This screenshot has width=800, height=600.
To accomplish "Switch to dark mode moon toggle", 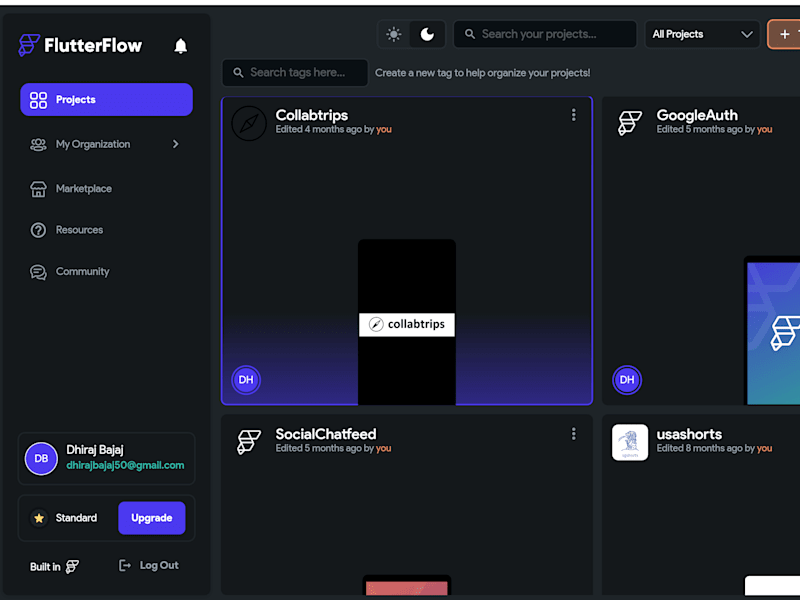I will [x=427, y=34].
